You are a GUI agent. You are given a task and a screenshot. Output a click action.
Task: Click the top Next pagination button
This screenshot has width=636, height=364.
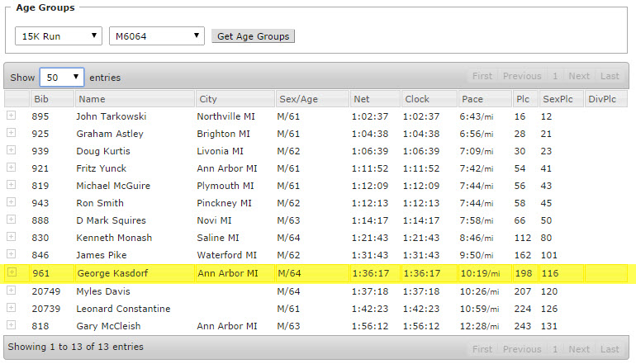[x=579, y=76]
